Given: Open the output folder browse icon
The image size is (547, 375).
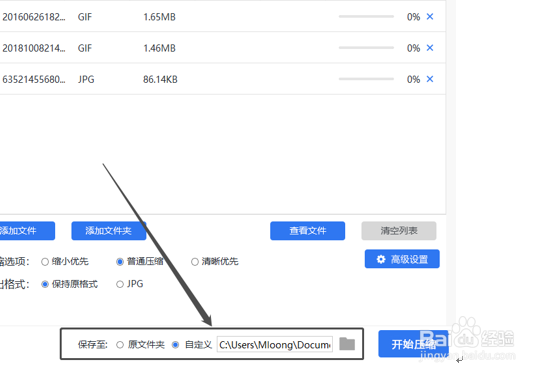Looking at the screenshot, I should (x=347, y=344).
